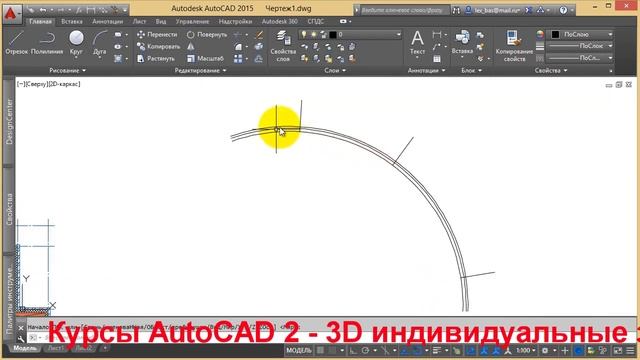Open lineweight ПоСлою line selector
640x360 pixels.
coord(580,46)
